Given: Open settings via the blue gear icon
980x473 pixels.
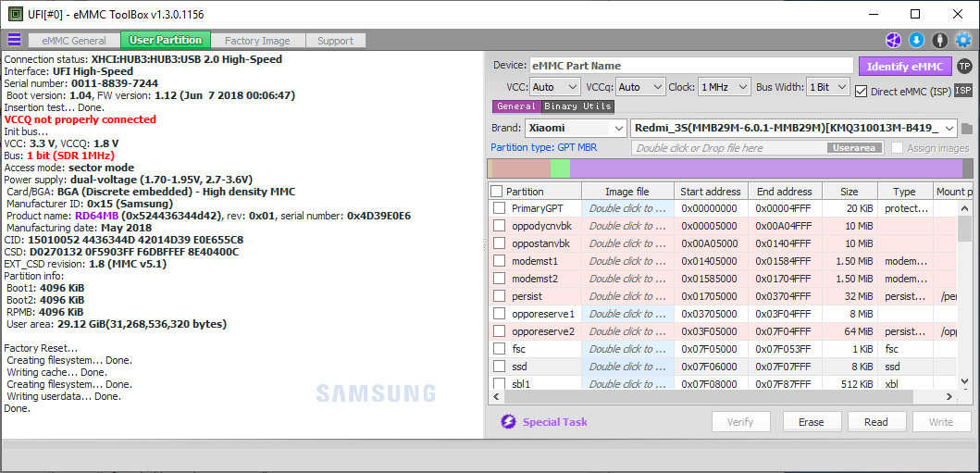Looking at the screenshot, I should [x=963, y=41].
